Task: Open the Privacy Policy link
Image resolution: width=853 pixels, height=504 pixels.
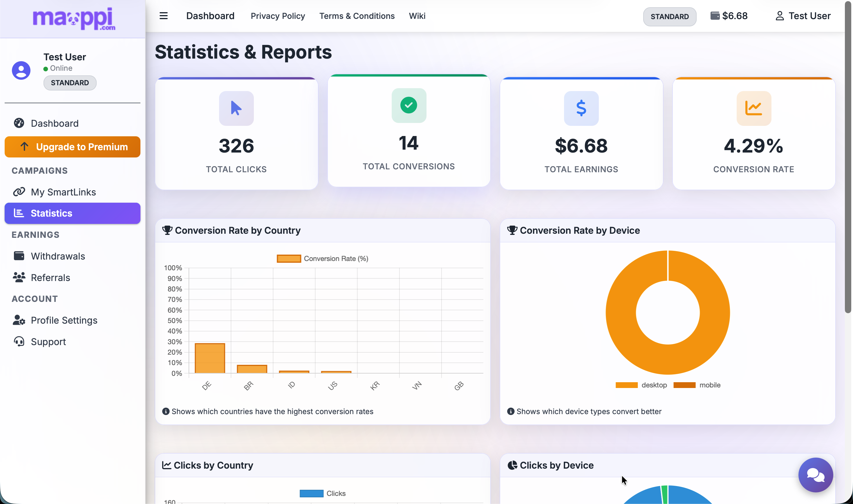Action: click(x=278, y=16)
